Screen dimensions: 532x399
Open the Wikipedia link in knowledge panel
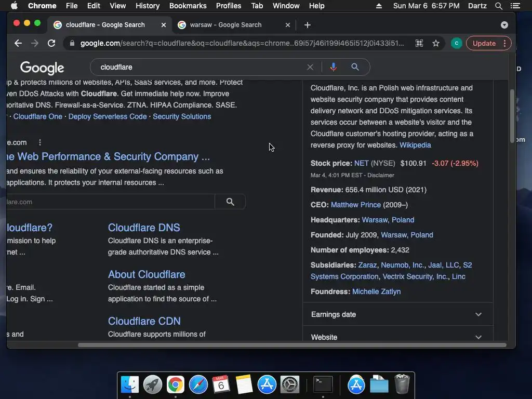pos(415,145)
